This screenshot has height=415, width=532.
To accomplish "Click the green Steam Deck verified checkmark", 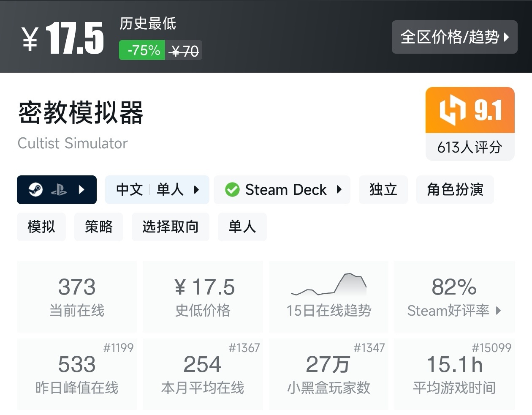I will click(x=232, y=190).
